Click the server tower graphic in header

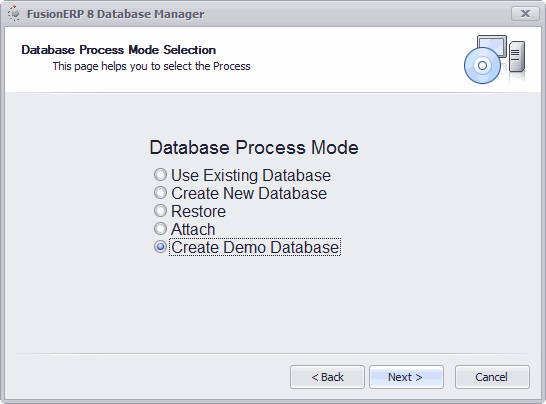[x=517, y=56]
